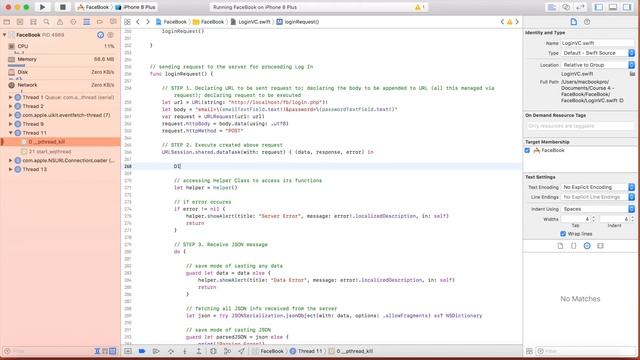The height and width of the screenshot is (360, 640).
Task: Jump to the previous issue arrow
Action: tap(502, 22)
